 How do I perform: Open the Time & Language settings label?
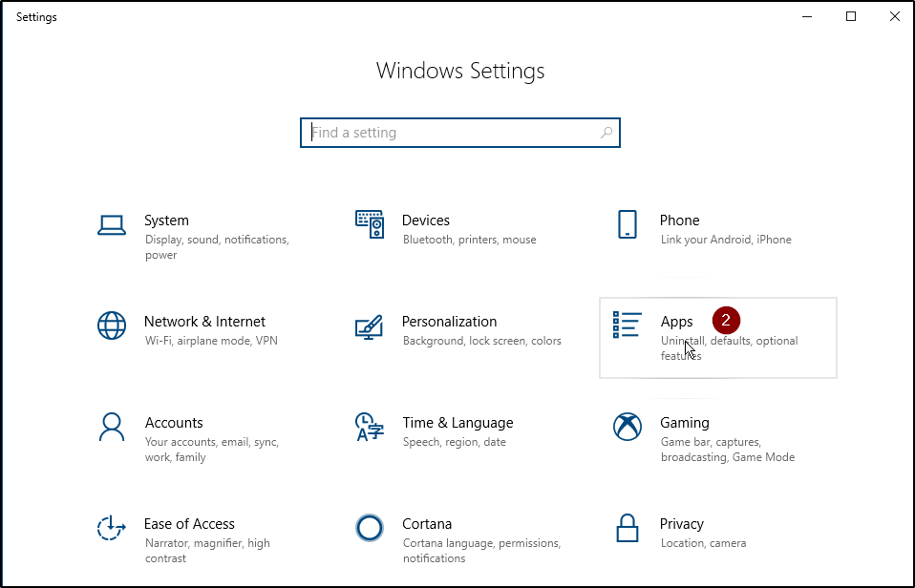(x=458, y=422)
